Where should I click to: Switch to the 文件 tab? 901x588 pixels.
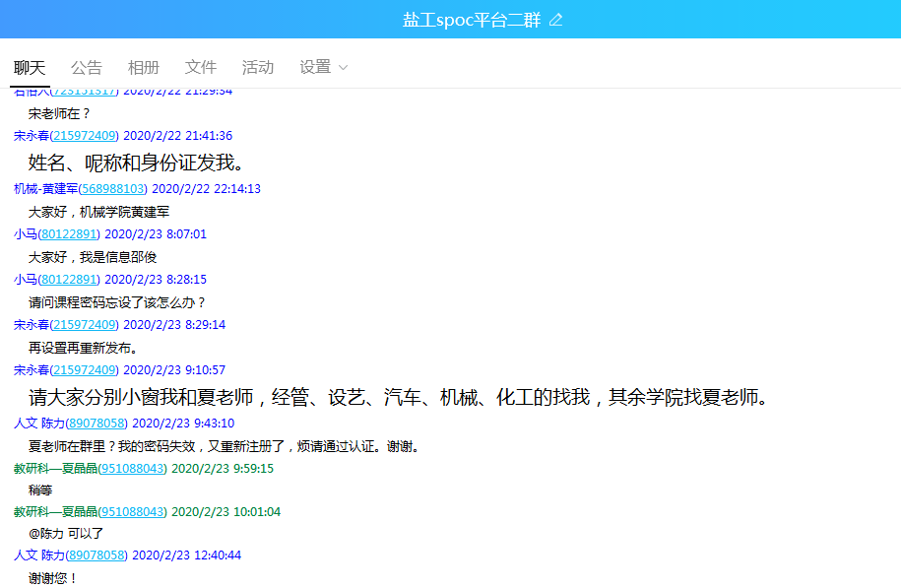(201, 67)
